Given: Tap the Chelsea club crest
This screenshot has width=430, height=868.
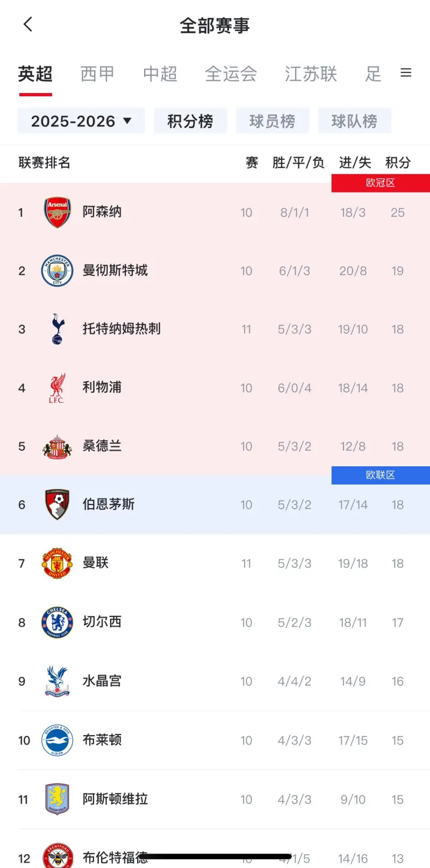Looking at the screenshot, I should [x=57, y=622].
